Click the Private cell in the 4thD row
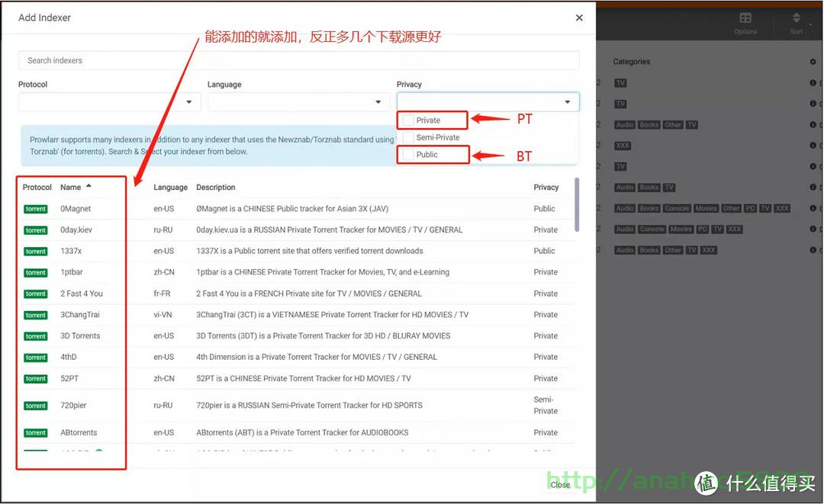This screenshot has width=824, height=504. [546, 357]
